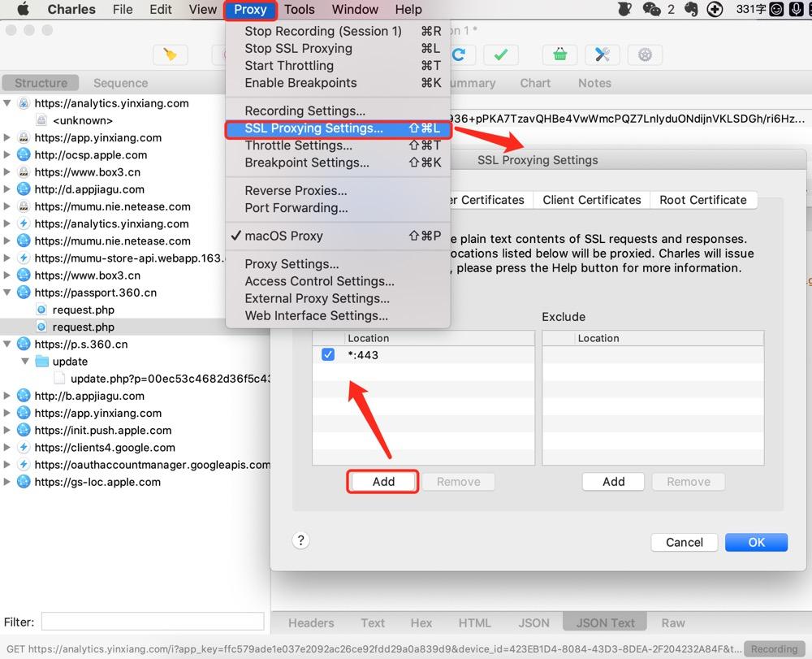
Task: Click Add under the include locations list
Action: [x=383, y=481]
